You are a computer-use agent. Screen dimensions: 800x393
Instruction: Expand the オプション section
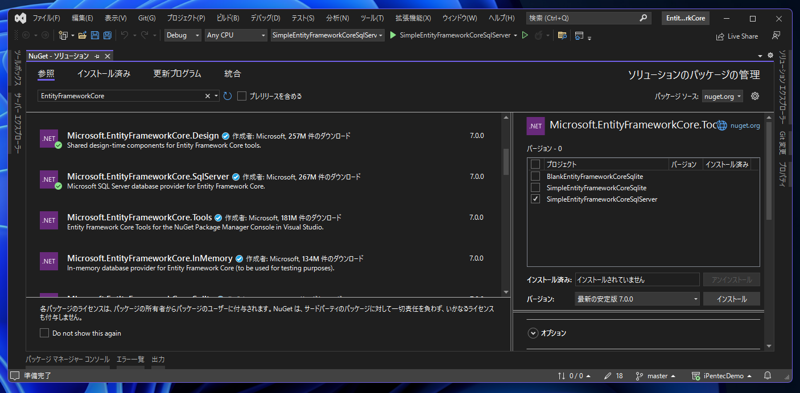pos(533,333)
